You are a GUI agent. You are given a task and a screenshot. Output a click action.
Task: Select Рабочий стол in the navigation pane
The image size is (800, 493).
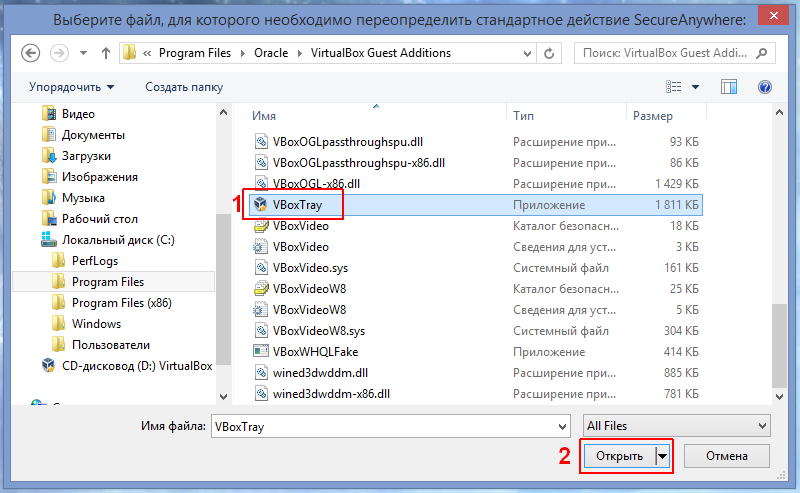[99, 218]
